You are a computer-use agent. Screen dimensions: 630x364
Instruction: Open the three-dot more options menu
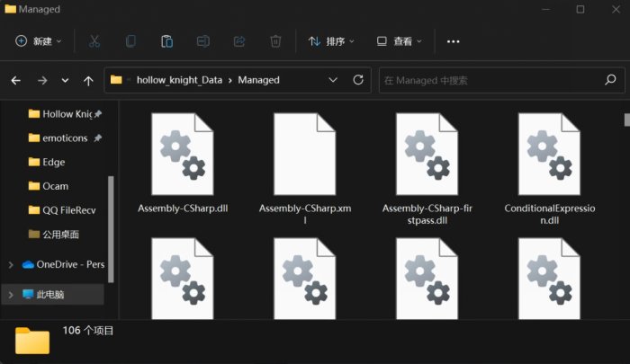(454, 41)
